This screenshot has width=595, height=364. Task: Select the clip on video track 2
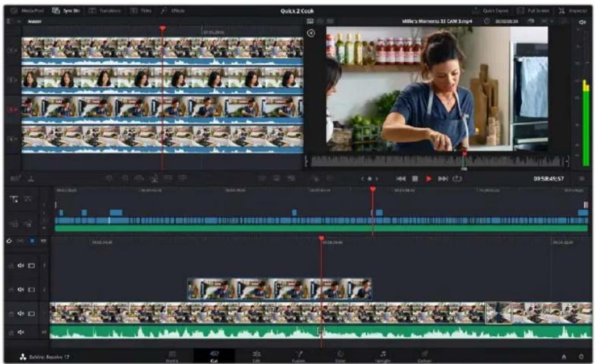[280, 289]
